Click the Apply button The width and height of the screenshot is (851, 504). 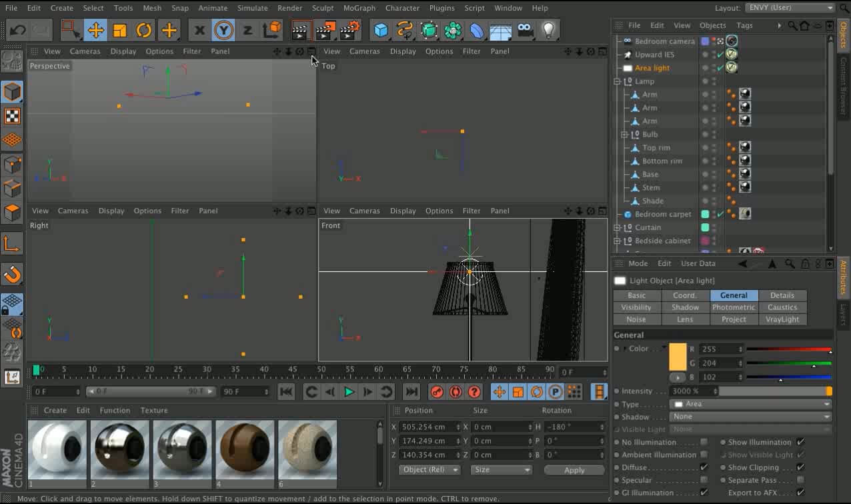tap(574, 470)
